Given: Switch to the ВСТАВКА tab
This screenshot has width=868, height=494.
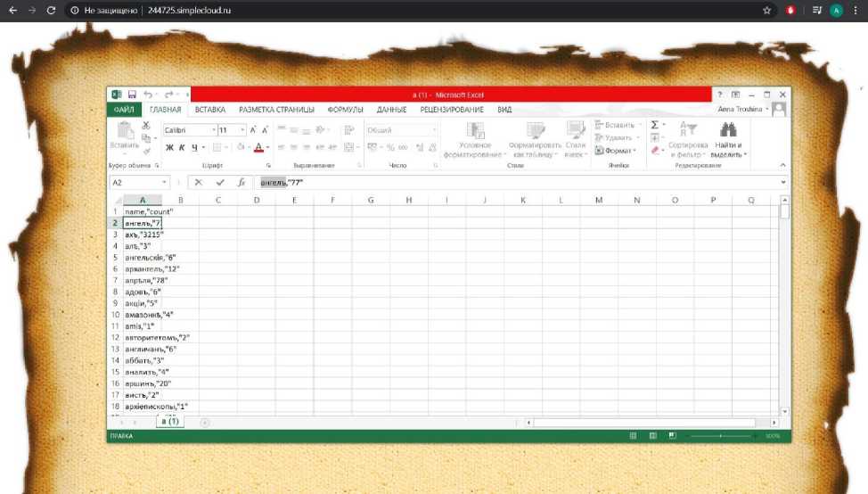Looking at the screenshot, I should pos(210,110).
